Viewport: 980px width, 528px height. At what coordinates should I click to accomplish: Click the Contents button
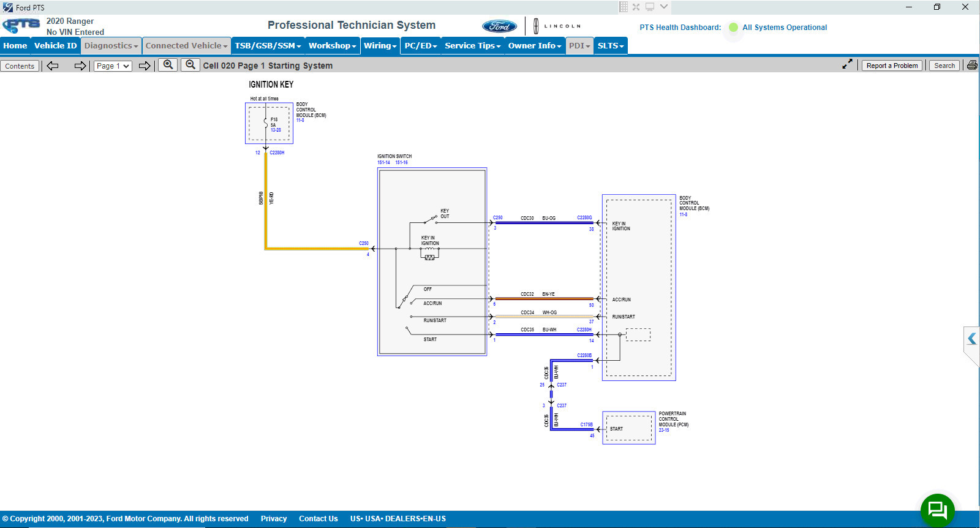20,66
